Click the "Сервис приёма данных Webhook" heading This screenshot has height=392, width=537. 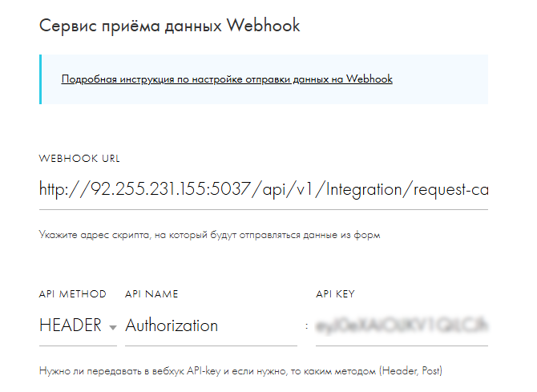tap(169, 25)
